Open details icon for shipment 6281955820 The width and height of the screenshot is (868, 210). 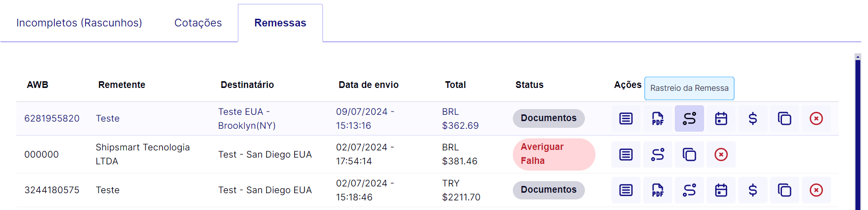click(x=626, y=118)
